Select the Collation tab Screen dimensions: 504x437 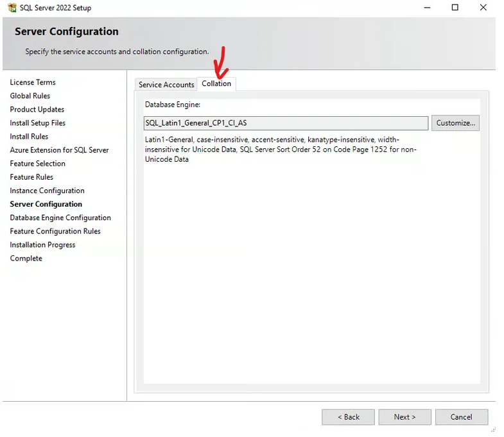click(x=216, y=83)
